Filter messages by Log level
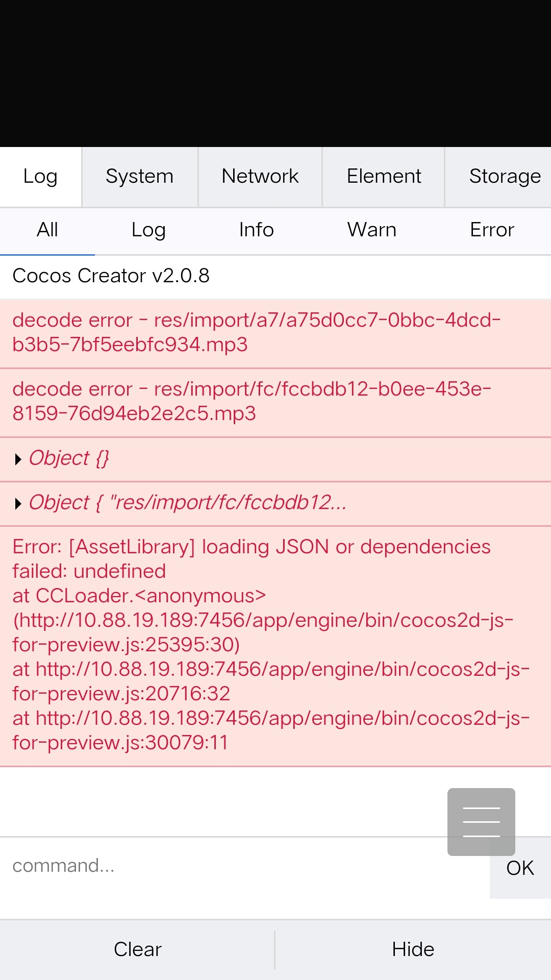 [148, 230]
